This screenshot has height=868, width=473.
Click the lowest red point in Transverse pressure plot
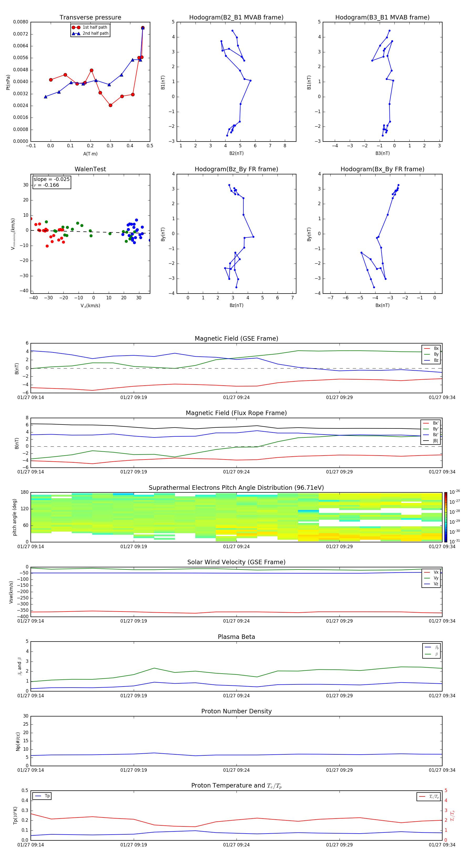(x=110, y=105)
